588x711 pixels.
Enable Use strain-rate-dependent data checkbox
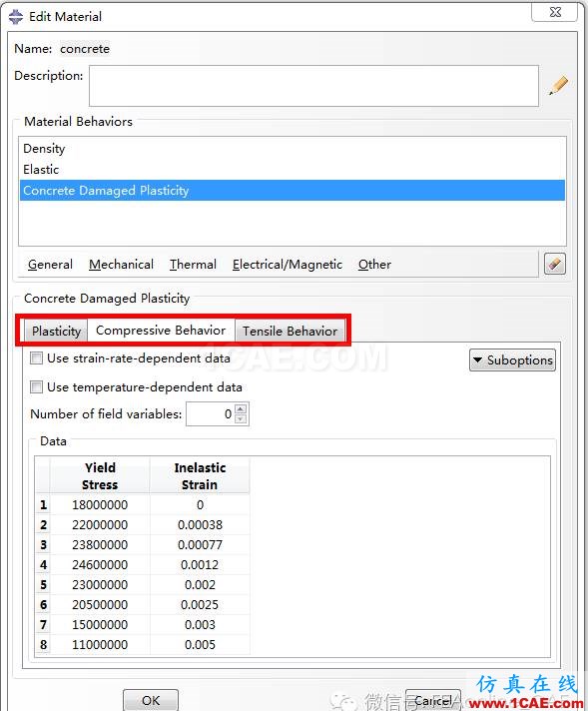36,358
